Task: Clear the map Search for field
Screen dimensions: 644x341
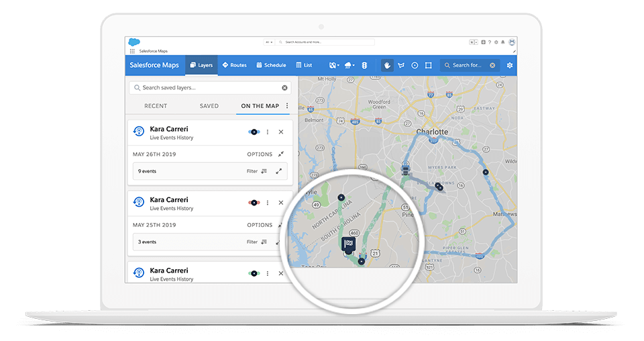Action: (x=492, y=65)
